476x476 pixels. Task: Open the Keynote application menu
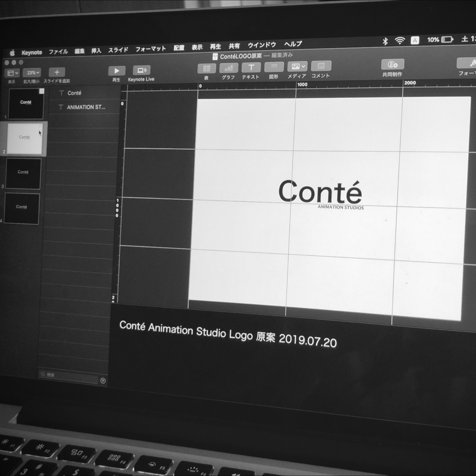[32, 52]
